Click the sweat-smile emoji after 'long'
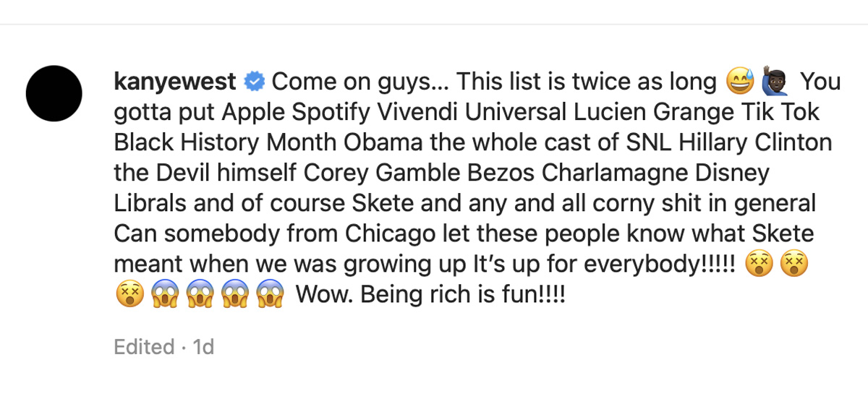Screen dimensions: 868x399 pyautogui.click(x=740, y=82)
